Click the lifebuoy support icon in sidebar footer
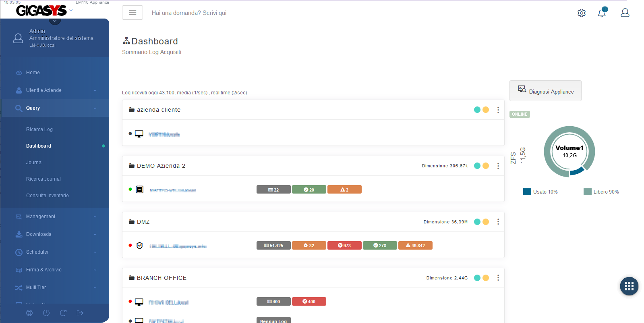The image size is (644, 323). tap(29, 313)
